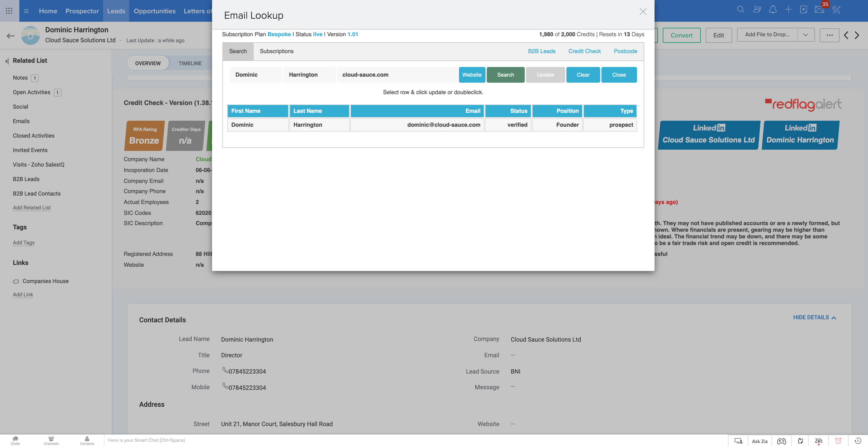This screenshot has height=446, width=868.
Task: Click Ask Zia in bottom bar
Action: (759, 441)
